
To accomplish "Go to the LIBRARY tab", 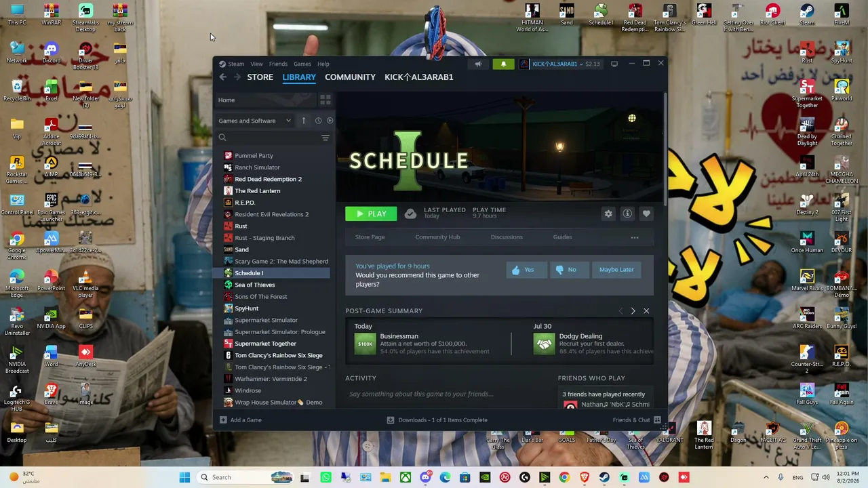I will pyautogui.click(x=299, y=77).
